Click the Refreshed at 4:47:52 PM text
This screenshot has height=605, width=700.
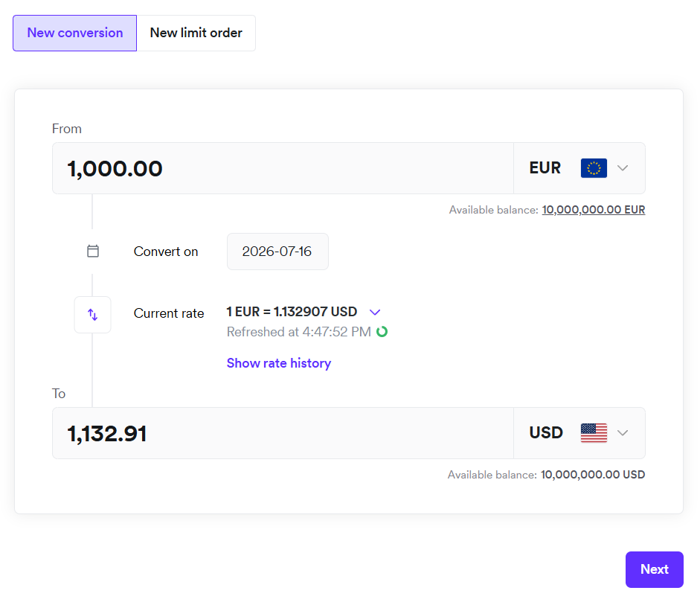pyautogui.click(x=299, y=332)
